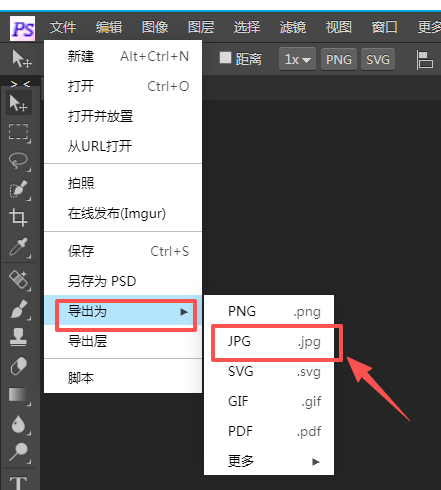The height and width of the screenshot is (490, 441).
Task: Enable the 距离 checkbox
Action: pyautogui.click(x=225, y=58)
